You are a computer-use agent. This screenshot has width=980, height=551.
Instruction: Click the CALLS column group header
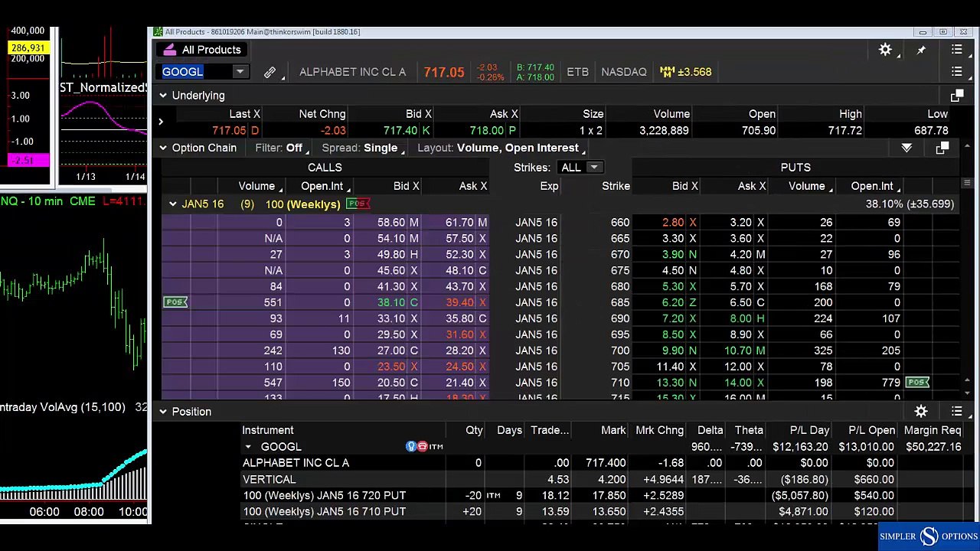pyautogui.click(x=325, y=168)
